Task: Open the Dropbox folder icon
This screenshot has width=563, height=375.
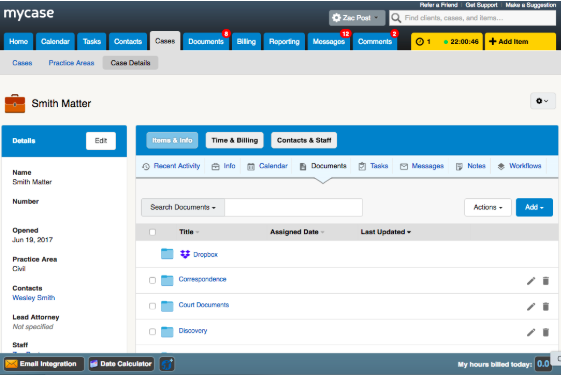Action: tap(167, 254)
